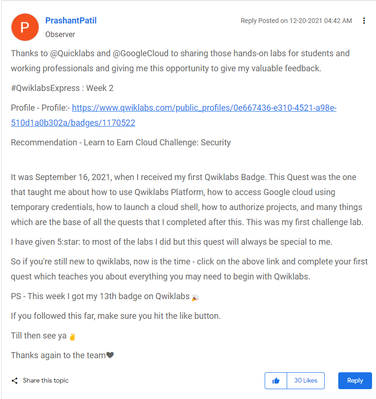Image resolution: width=376 pixels, height=399 pixels.
Task: Open the three-dot post options menu
Action: click(x=364, y=21)
